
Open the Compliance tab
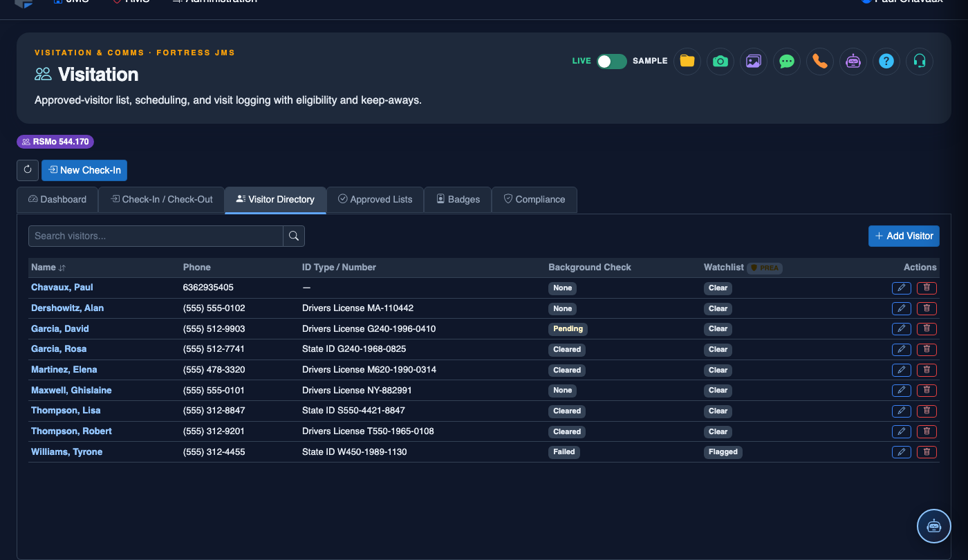(534, 199)
